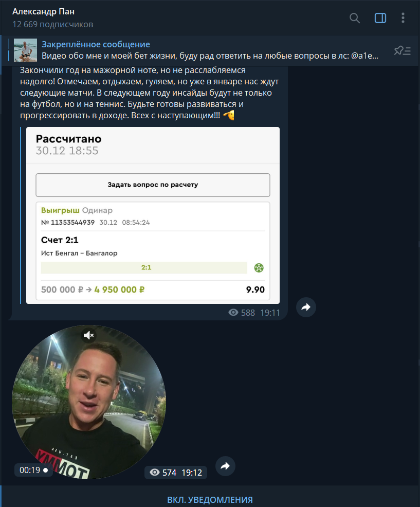This screenshot has width=420, height=507.
Task: Open the Закреплённое сообщение pinned bar
Action: tap(210, 50)
